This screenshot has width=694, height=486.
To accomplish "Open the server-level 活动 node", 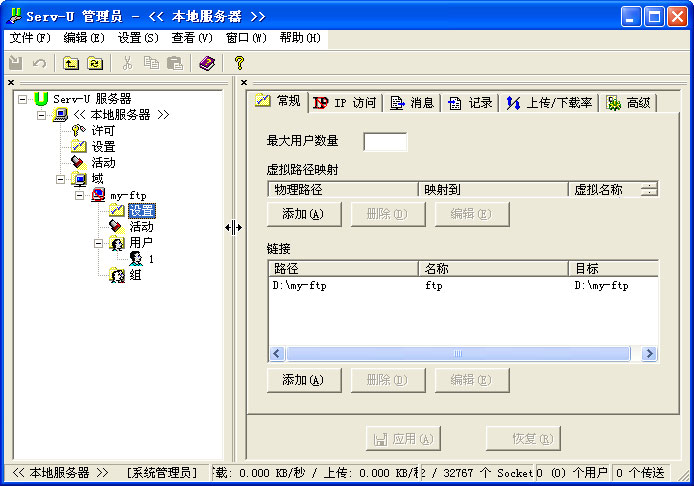I will pyautogui.click(x=103, y=162).
